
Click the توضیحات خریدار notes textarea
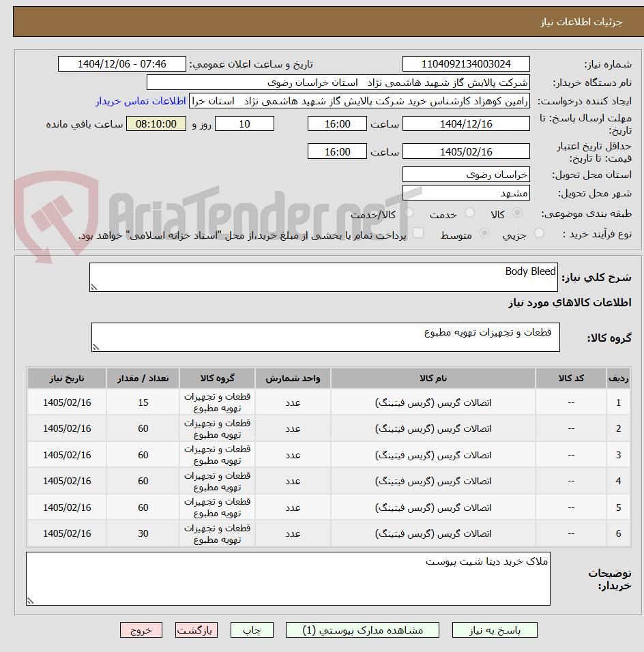pyautogui.click(x=288, y=578)
